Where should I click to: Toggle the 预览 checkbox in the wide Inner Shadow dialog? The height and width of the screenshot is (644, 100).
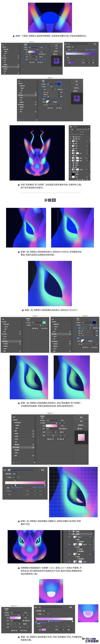[x=74, y=91]
